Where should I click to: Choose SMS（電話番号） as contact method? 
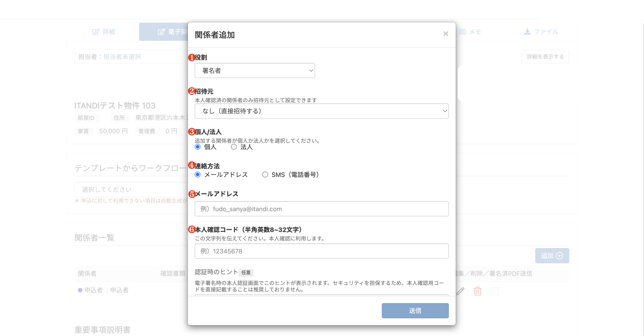pyautogui.click(x=265, y=175)
